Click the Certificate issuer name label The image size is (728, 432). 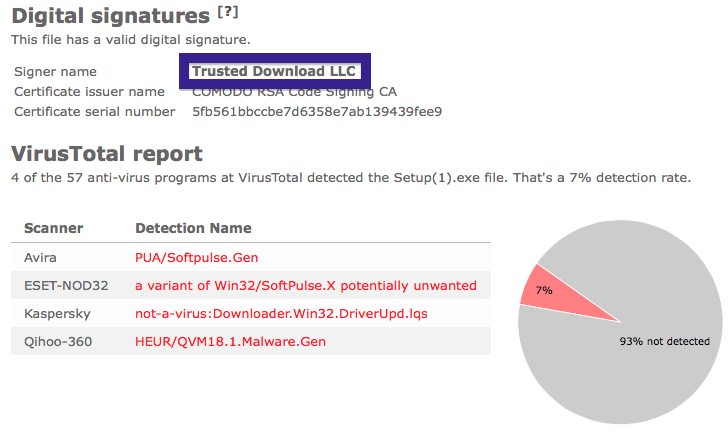coord(89,92)
